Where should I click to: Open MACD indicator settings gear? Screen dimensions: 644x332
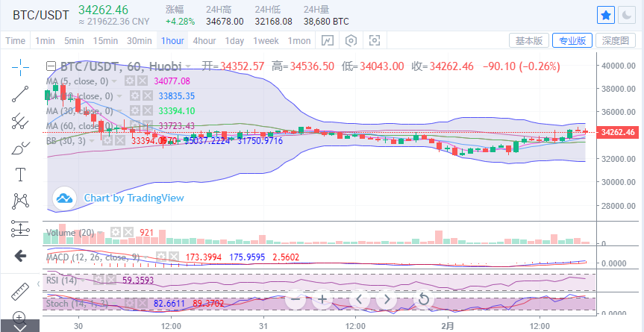coord(162,257)
